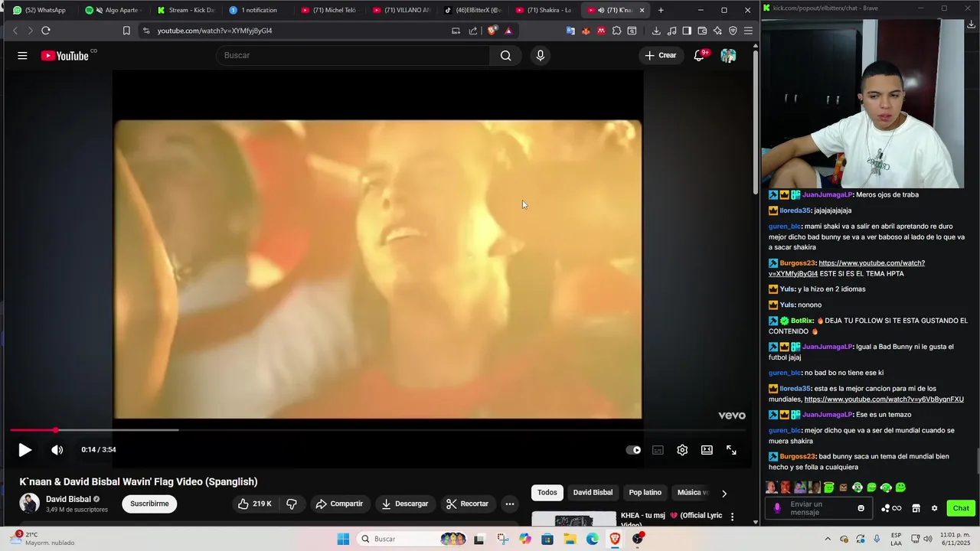Select the Pop latino filter chip

[x=645, y=493]
